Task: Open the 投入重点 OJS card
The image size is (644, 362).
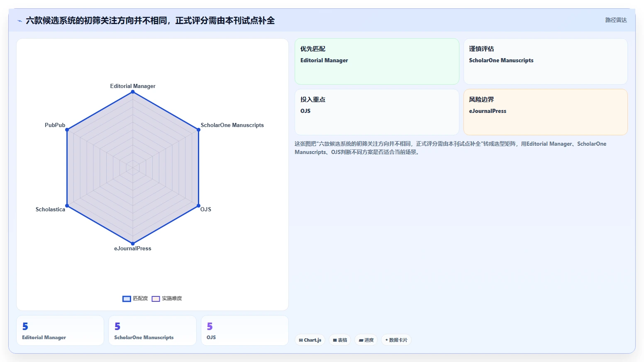Action: (x=377, y=112)
